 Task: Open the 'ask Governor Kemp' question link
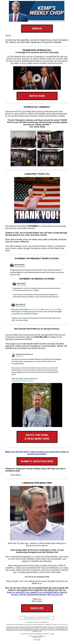pos(37,453)
